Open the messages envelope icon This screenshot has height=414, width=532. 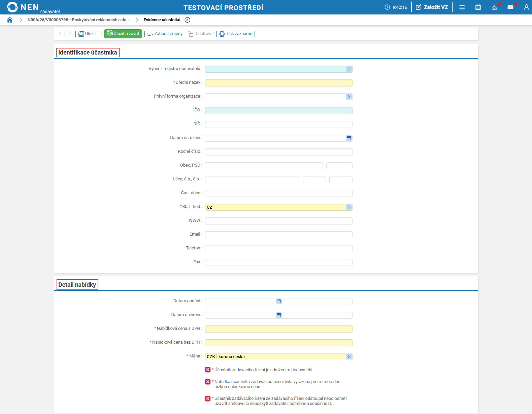tap(510, 7)
